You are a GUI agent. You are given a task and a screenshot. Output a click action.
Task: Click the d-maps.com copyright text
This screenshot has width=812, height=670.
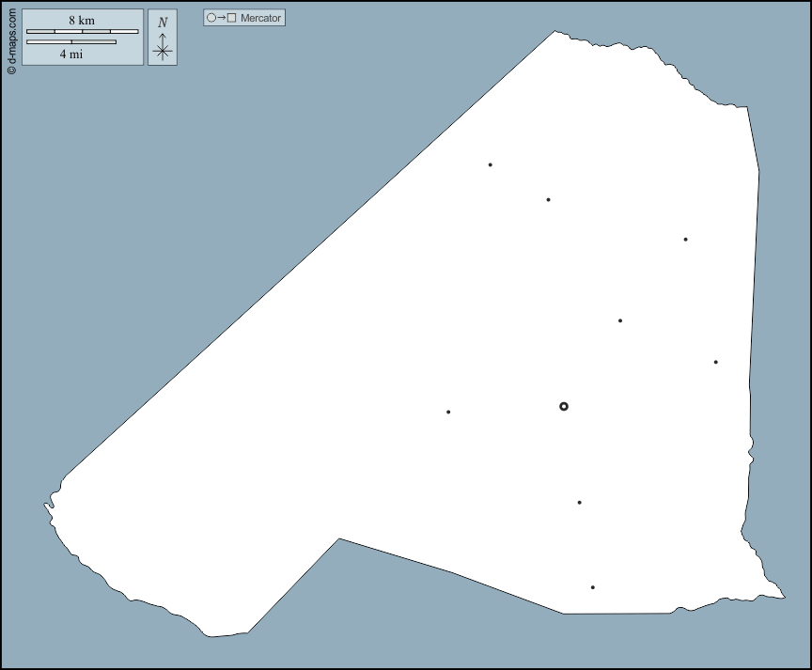11,39
